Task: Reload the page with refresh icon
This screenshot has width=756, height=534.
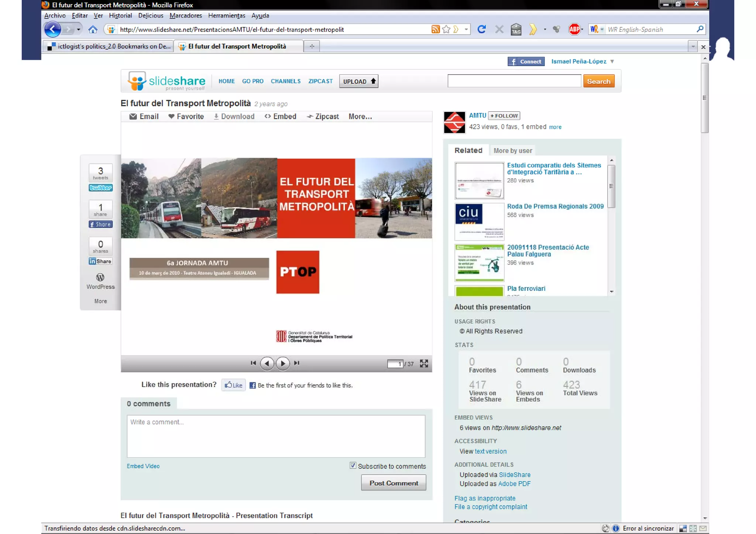Action: click(x=481, y=29)
